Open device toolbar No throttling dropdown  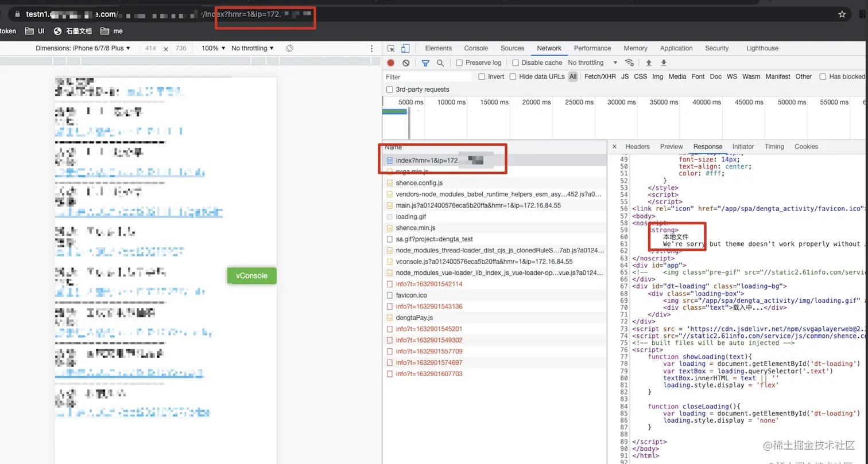click(x=253, y=49)
